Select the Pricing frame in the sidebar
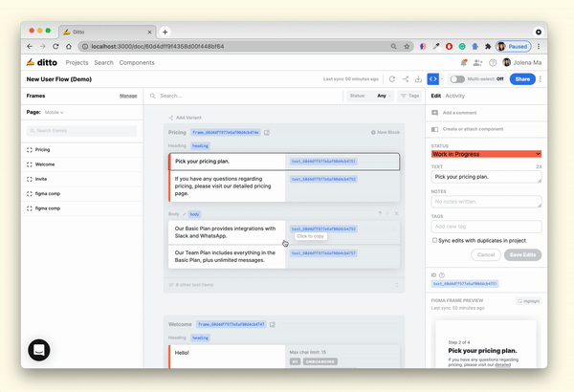The width and height of the screenshot is (574, 392). [x=82, y=150]
